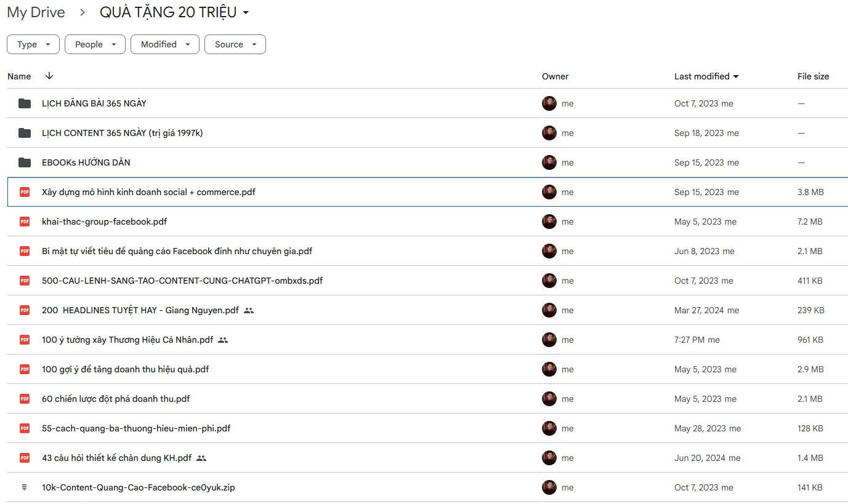Click the PDF icon for khai-thac-group-facebook.pdf
This screenshot has height=504, width=848.
coord(25,222)
